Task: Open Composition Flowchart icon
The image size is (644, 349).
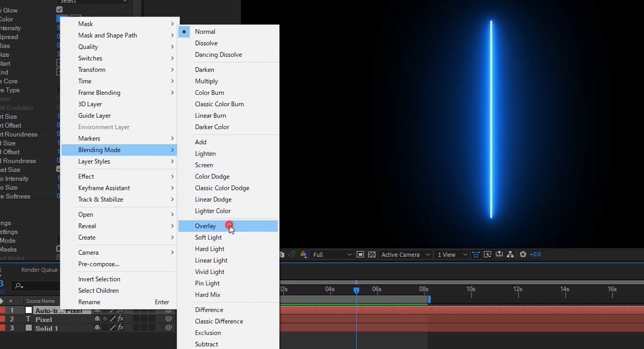Action: (510, 255)
